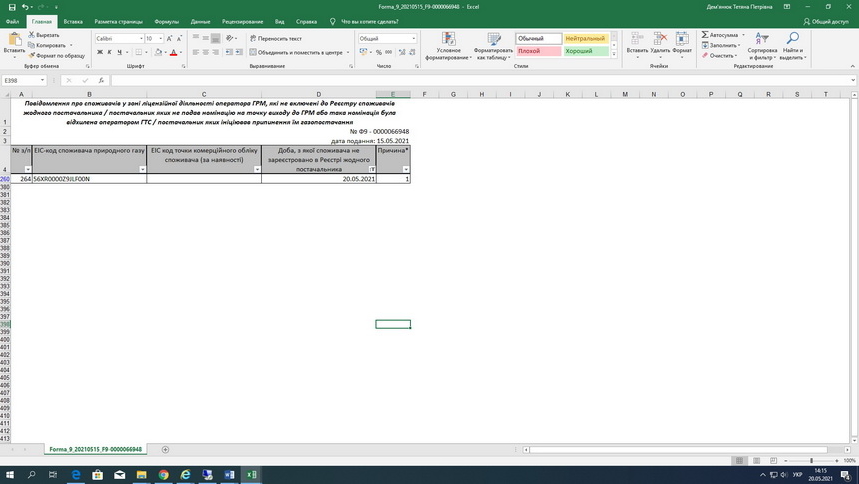The height and width of the screenshot is (484, 859).
Task: Apply bold formatting with the Ж button
Action: [99, 52]
